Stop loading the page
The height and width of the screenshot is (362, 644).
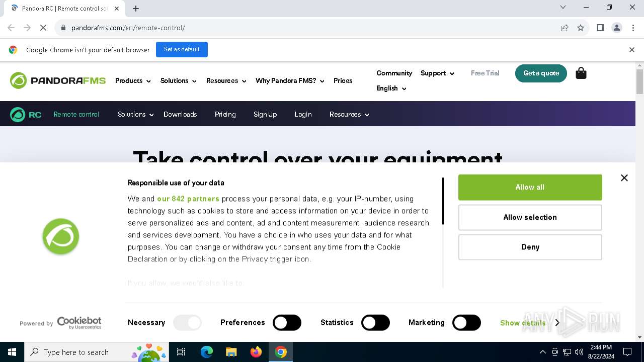[x=43, y=28]
